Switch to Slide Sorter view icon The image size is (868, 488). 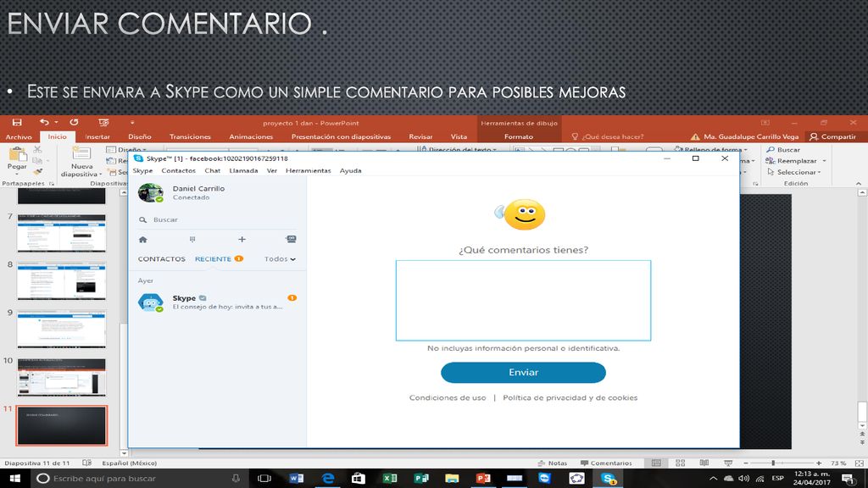(x=681, y=463)
